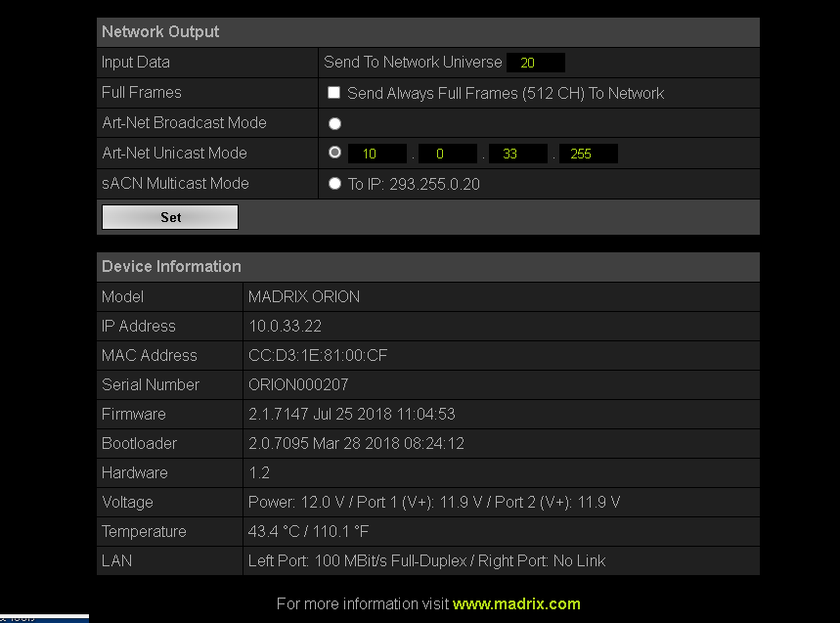Click the LAN port status text
Image resolution: width=840 pixels, height=623 pixels.
click(426, 561)
